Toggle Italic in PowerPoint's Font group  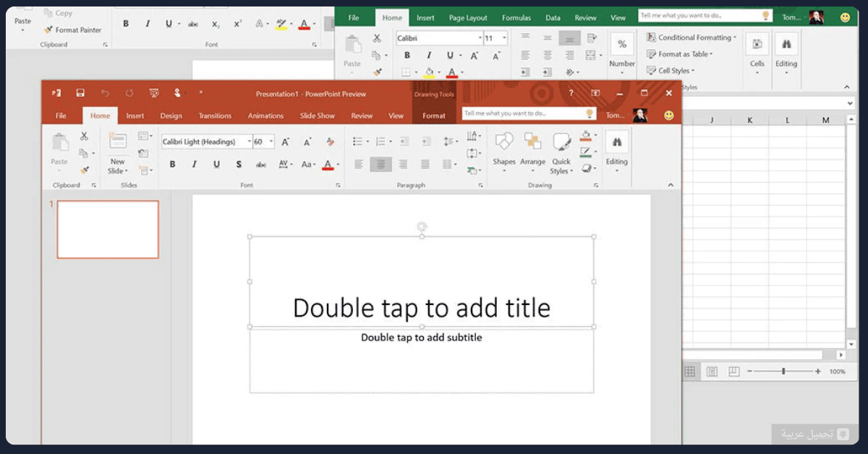tap(194, 165)
